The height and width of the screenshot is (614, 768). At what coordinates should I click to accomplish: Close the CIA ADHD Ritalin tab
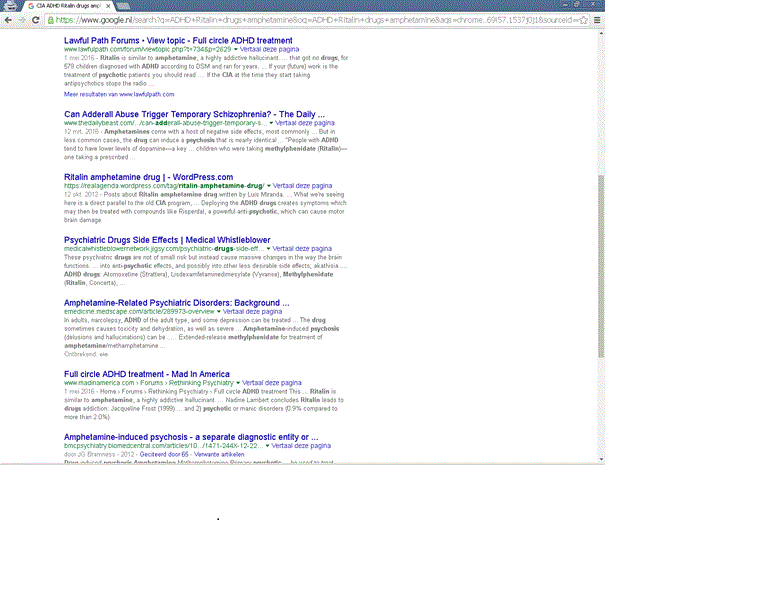(x=108, y=6)
